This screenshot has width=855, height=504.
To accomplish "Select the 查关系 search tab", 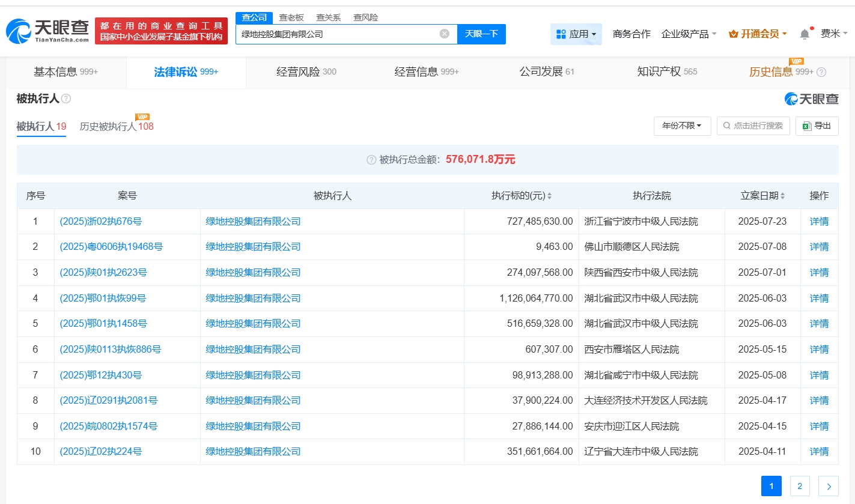I will [x=329, y=17].
